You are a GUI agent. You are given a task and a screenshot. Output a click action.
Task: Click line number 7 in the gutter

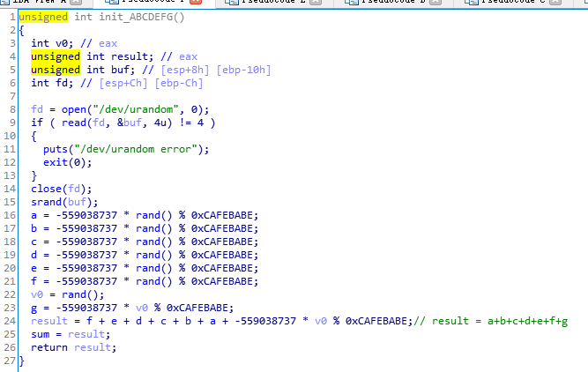[x=12, y=96]
